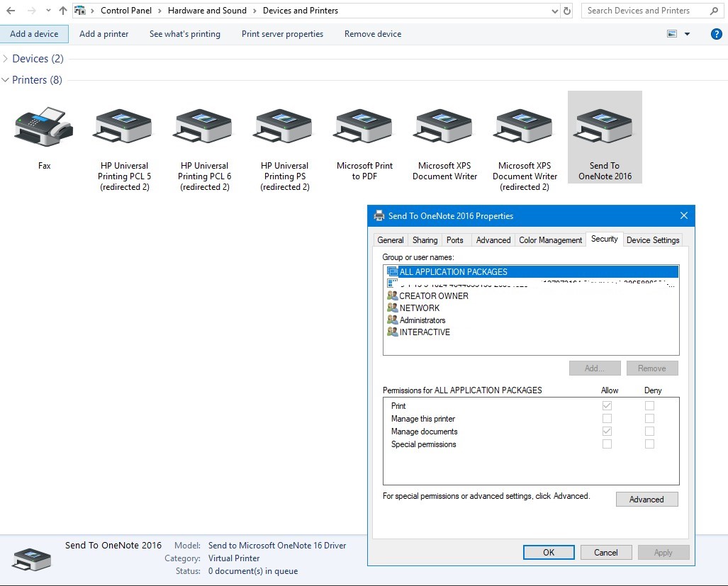Toggle Allow checkbox for Manage documents

(607, 432)
